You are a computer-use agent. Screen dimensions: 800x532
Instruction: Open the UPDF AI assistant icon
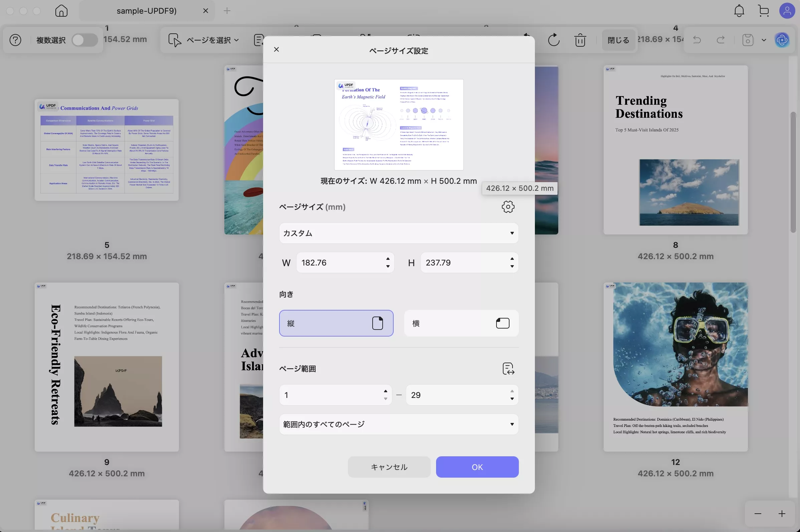pyautogui.click(x=782, y=40)
